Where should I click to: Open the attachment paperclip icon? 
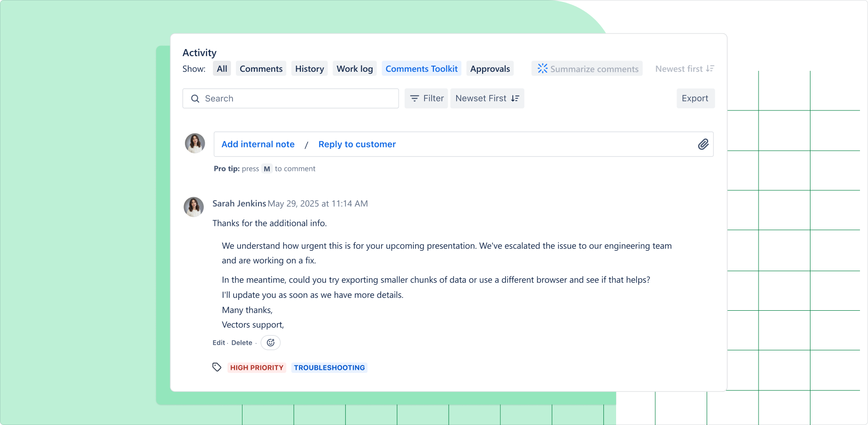tap(703, 144)
